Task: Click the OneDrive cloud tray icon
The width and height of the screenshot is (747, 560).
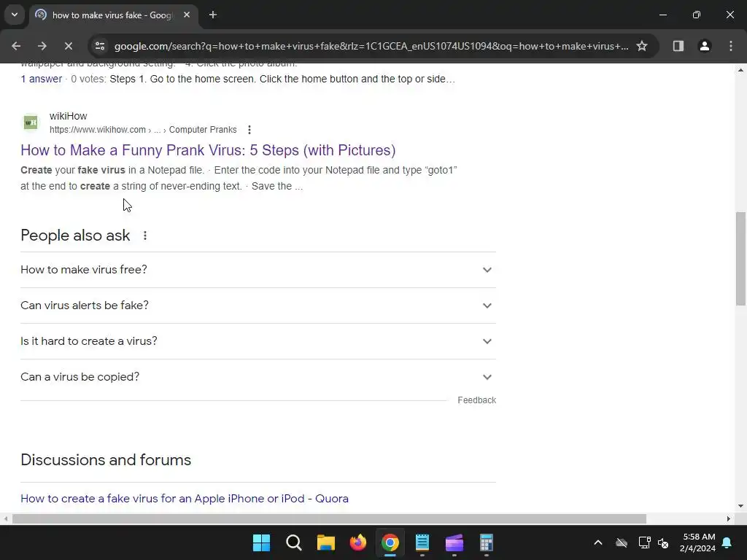Action: coord(622,542)
